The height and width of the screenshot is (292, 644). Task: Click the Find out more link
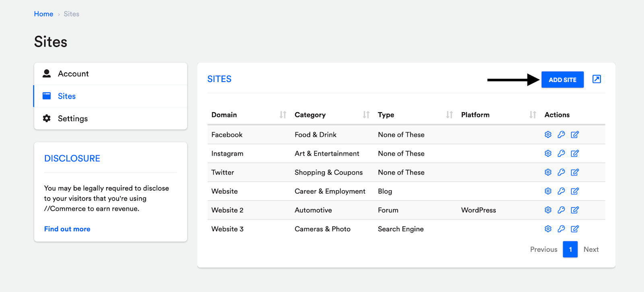(67, 229)
